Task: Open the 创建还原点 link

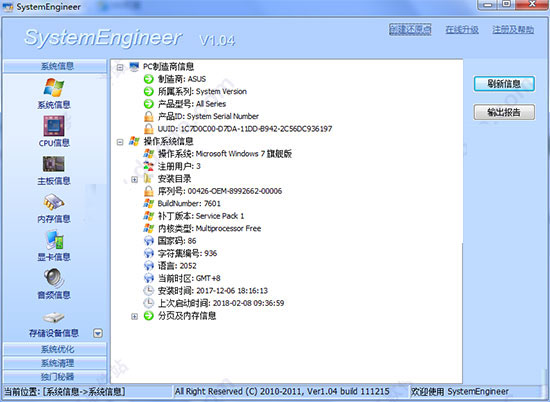Action: point(410,29)
